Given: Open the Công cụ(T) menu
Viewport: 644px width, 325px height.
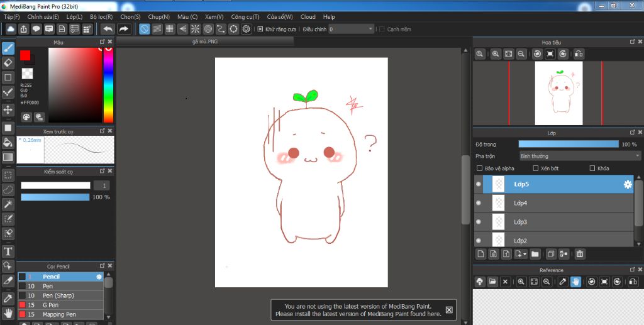Looking at the screenshot, I should [x=245, y=17].
